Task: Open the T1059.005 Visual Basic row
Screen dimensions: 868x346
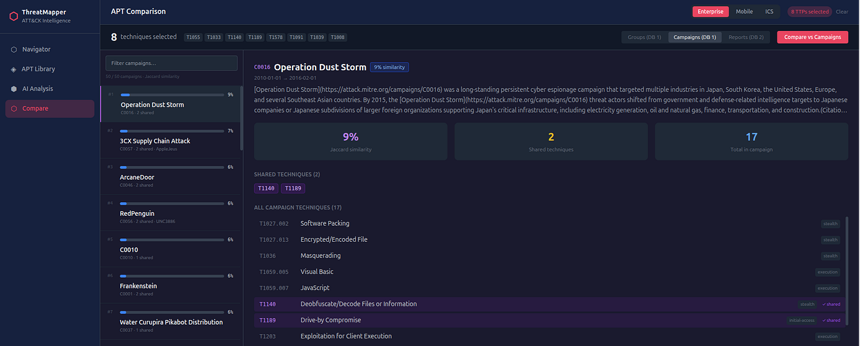Action: click(x=548, y=272)
